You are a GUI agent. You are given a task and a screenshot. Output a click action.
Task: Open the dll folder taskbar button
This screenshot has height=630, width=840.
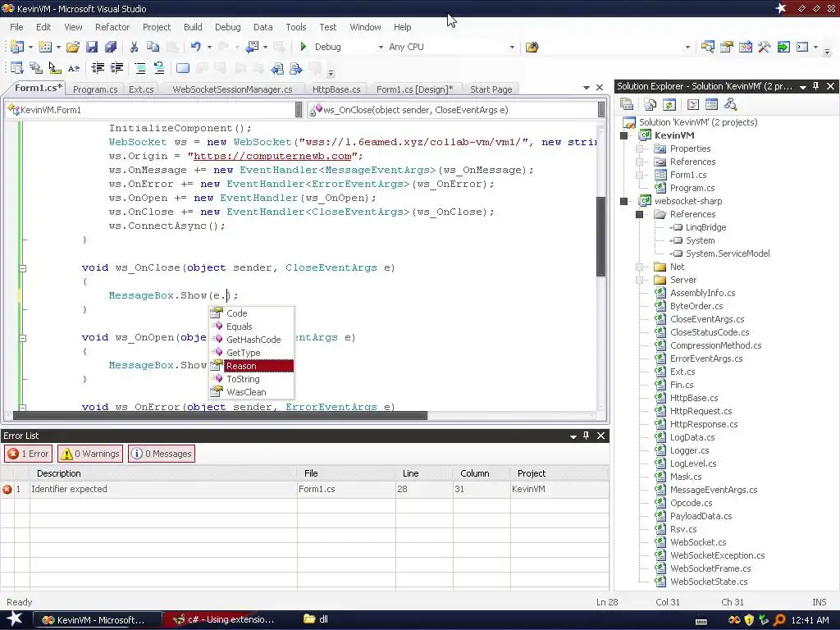click(316, 619)
